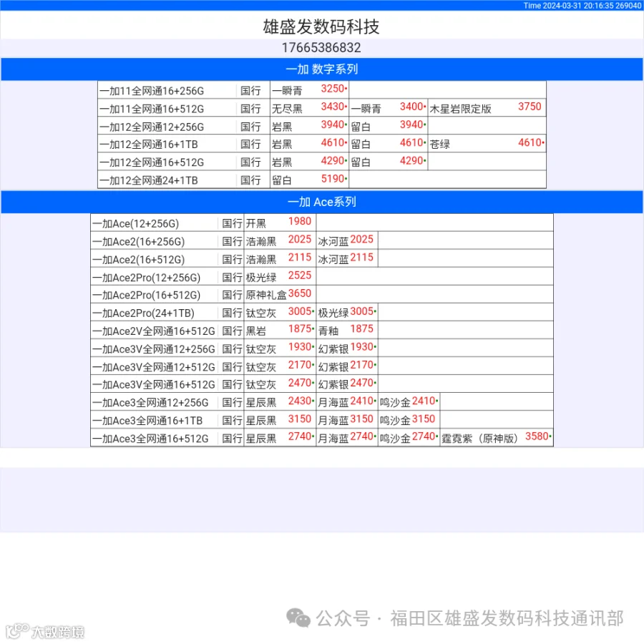Select row 一加12全网通16+1TB
This screenshot has width=644, height=644.
pyautogui.click(x=322, y=144)
